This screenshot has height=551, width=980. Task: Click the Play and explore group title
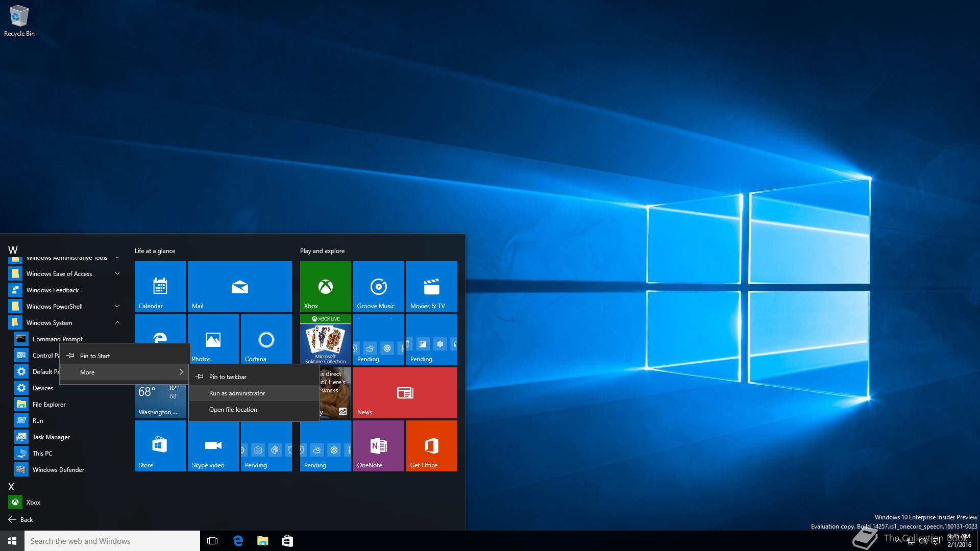point(322,251)
